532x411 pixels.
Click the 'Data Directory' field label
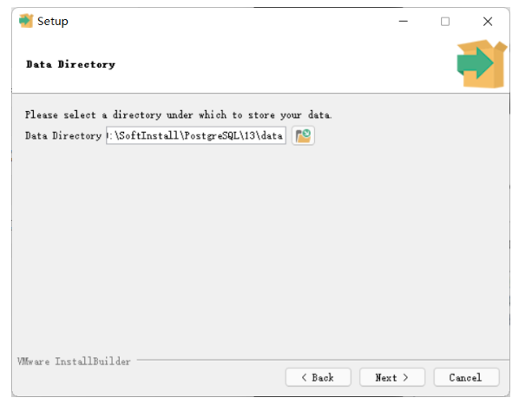coord(63,135)
